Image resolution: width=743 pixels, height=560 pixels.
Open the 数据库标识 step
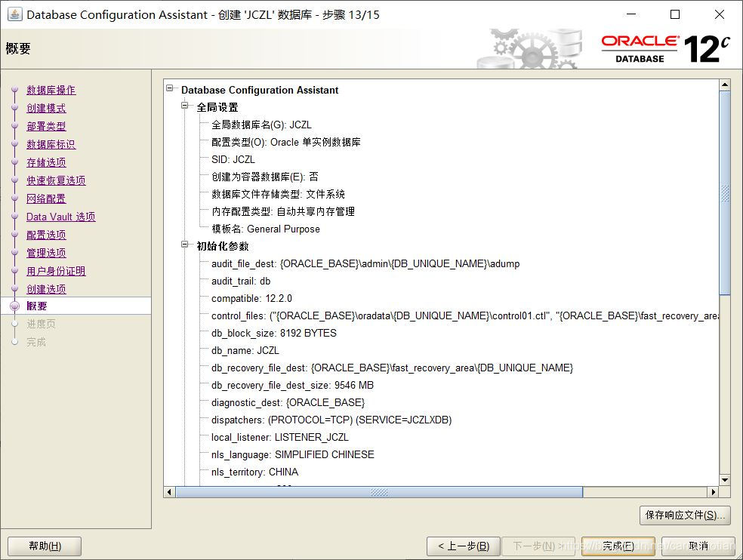(51, 144)
